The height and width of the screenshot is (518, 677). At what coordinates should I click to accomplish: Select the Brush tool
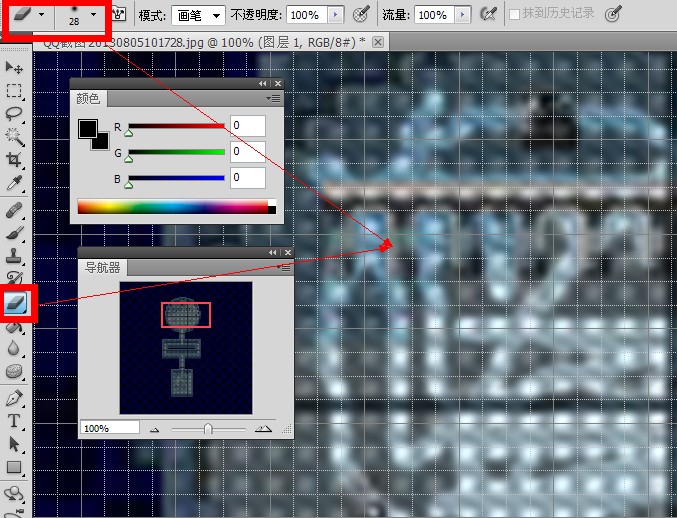pos(14,234)
